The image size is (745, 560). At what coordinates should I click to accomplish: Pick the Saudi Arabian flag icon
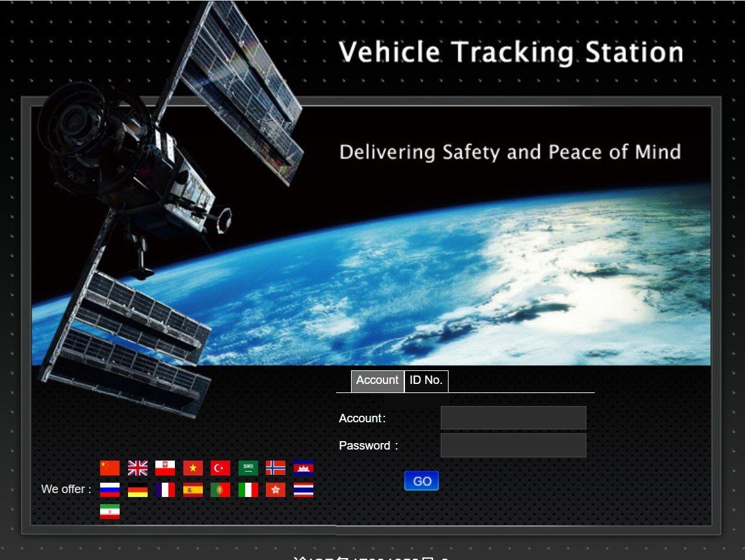click(x=248, y=468)
